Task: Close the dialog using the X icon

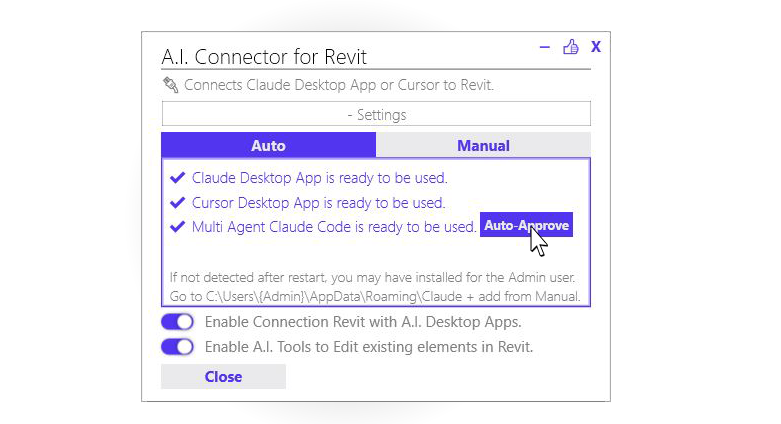Action: coord(596,47)
